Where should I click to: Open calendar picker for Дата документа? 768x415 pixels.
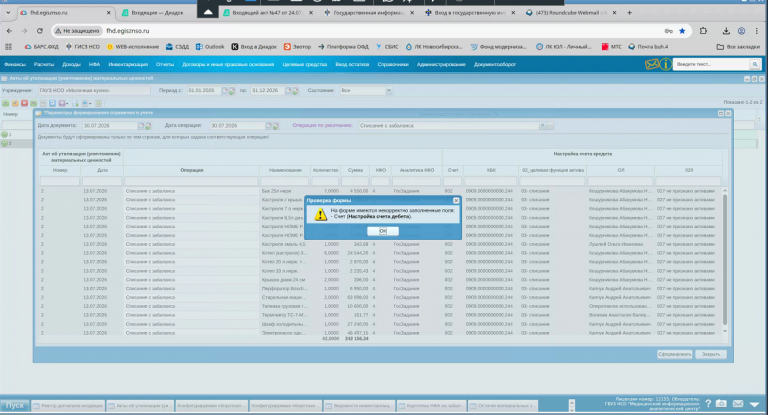pos(141,126)
